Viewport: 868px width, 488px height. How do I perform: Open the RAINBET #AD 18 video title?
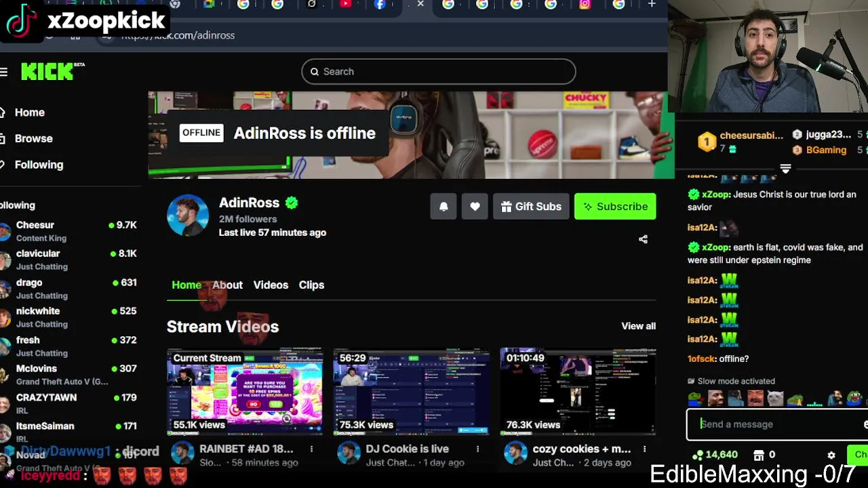[x=246, y=449]
